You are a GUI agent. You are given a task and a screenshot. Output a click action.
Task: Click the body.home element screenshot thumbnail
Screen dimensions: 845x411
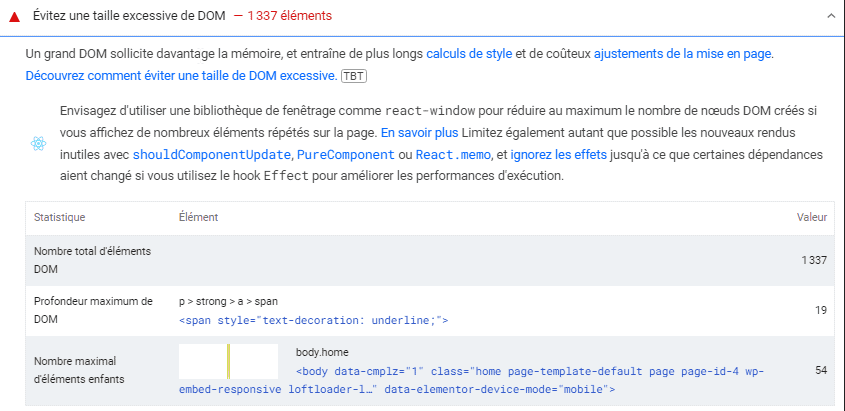[x=228, y=361]
